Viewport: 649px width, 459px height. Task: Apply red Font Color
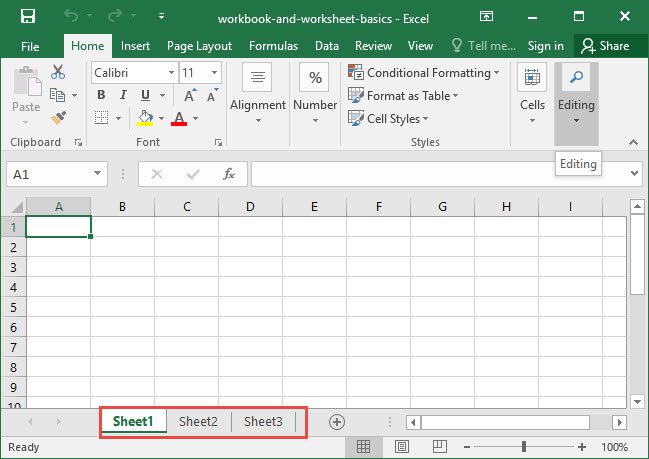(179, 118)
